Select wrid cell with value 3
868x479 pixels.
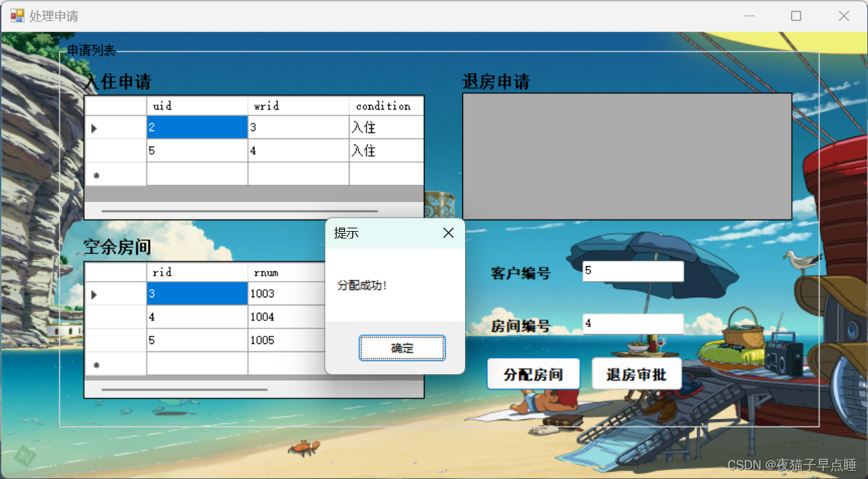tap(298, 127)
